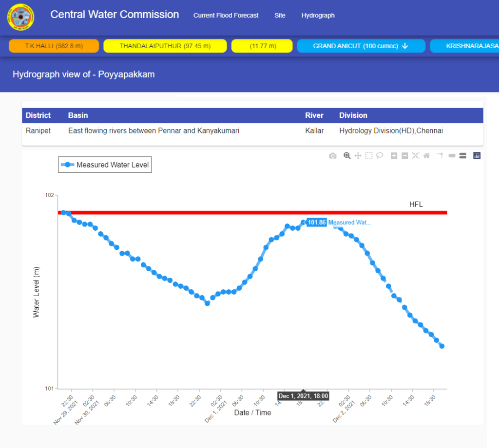499x448 pixels.
Task: Enable show closest data on hover
Action: 451,156
